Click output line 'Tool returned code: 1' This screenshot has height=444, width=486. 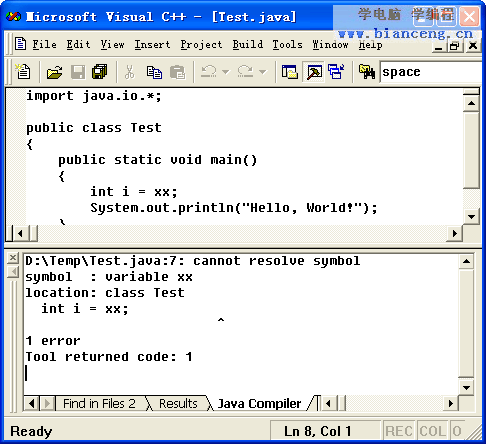click(x=109, y=357)
